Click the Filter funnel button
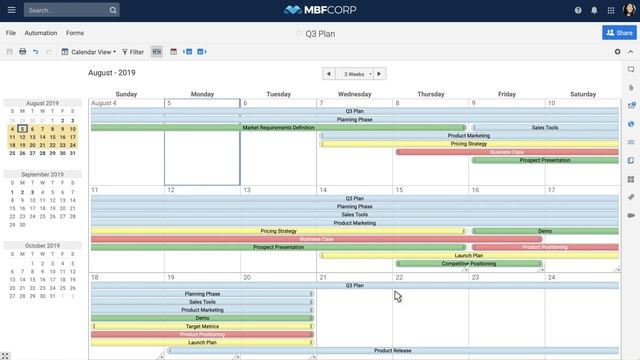This screenshot has width=640, height=360. (133, 52)
